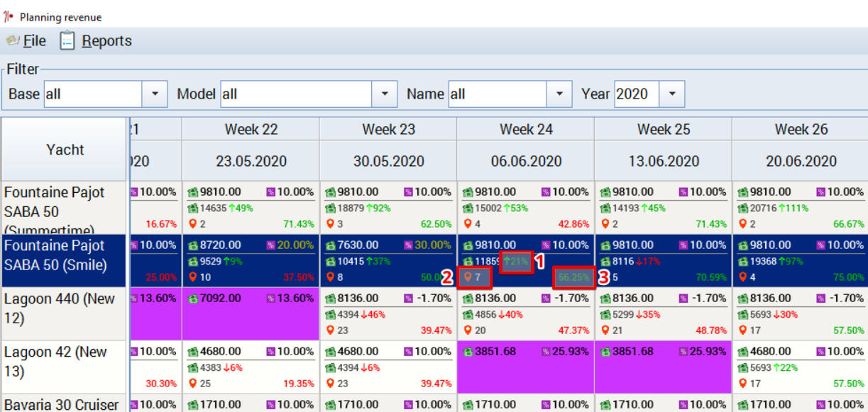Click into the Year field showing 2020
The width and height of the screenshot is (868, 412).
(637, 94)
